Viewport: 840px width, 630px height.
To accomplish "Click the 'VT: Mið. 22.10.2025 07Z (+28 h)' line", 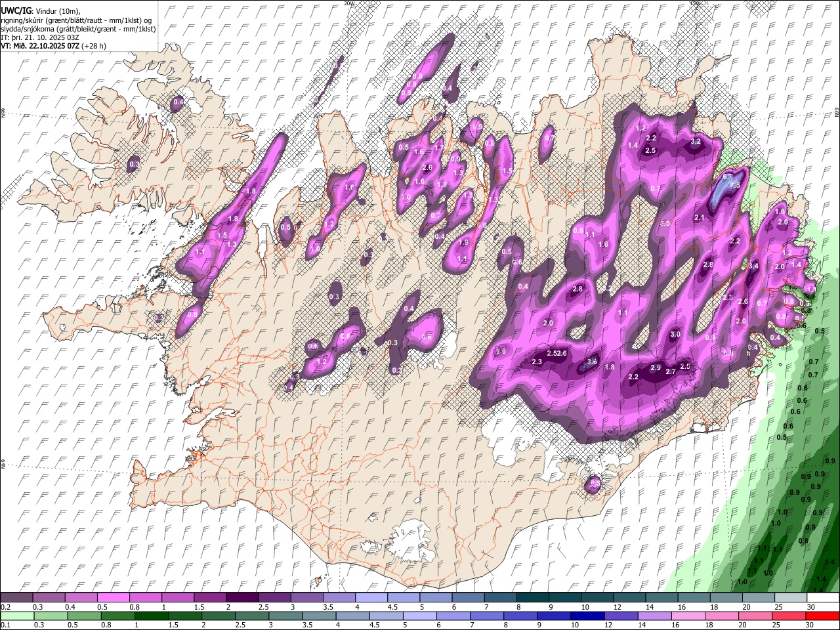I will coord(53,46).
